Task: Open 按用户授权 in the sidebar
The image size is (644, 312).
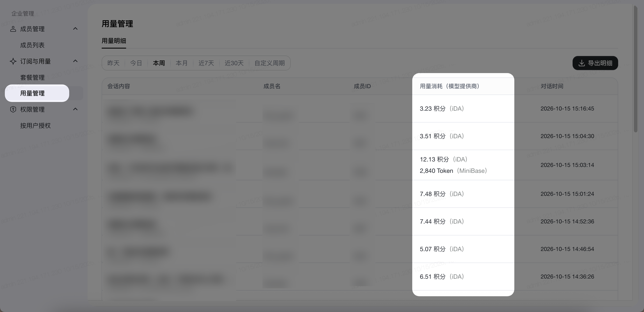Action: pos(35,126)
